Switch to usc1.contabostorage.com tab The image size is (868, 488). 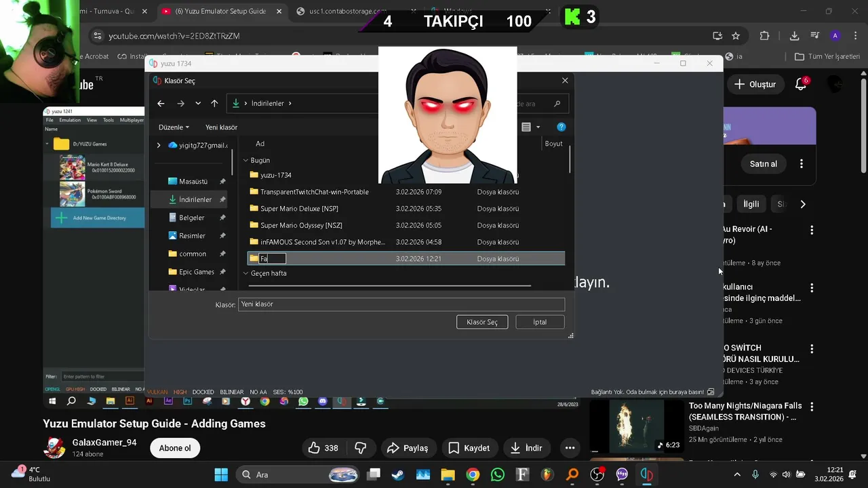pos(348,12)
